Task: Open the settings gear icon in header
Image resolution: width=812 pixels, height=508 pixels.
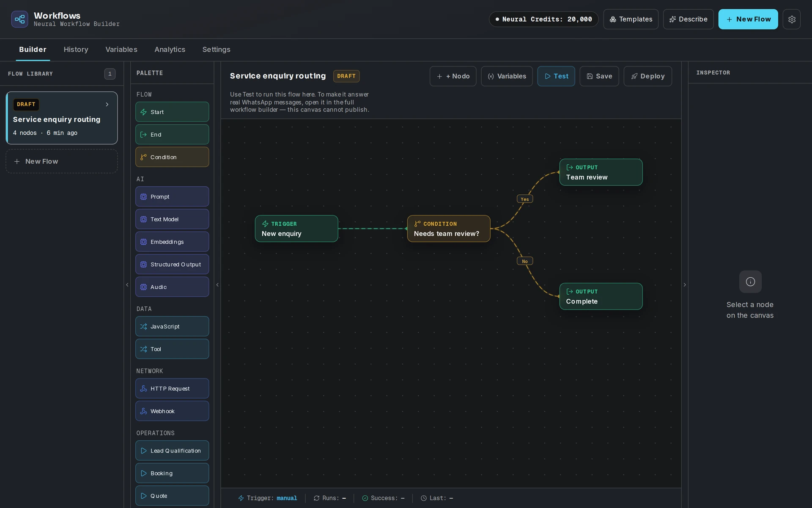Action: [792, 19]
